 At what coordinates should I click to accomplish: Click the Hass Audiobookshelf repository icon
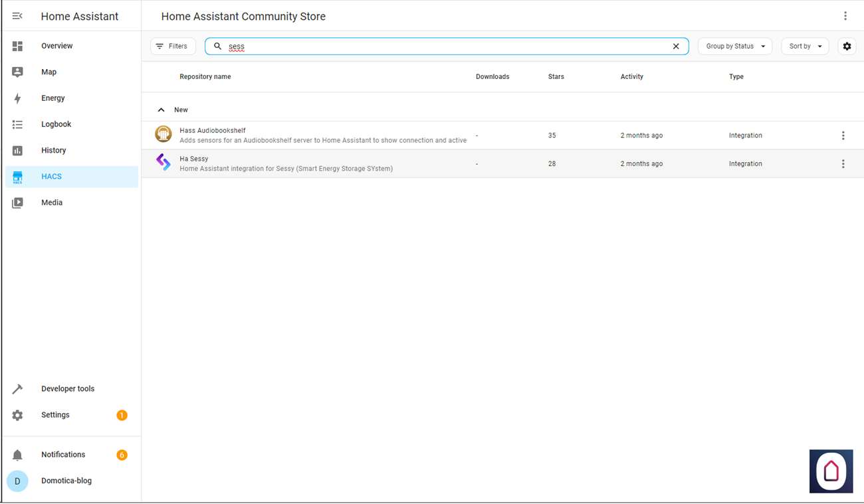coord(163,135)
